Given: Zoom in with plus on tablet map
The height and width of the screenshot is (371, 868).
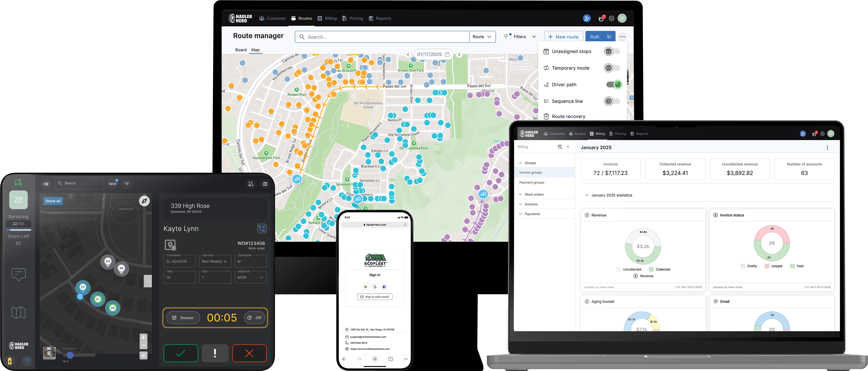Looking at the screenshot, I should tap(144, 337).
